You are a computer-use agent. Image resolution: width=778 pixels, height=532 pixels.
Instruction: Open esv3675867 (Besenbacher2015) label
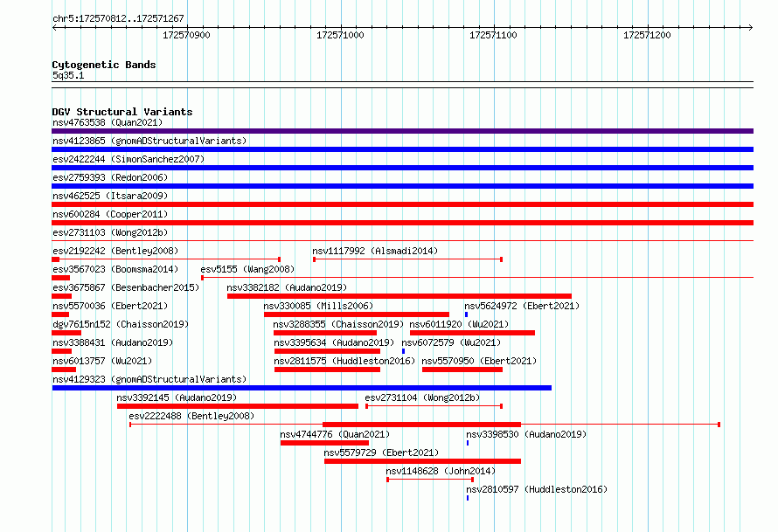coord(126,287)
